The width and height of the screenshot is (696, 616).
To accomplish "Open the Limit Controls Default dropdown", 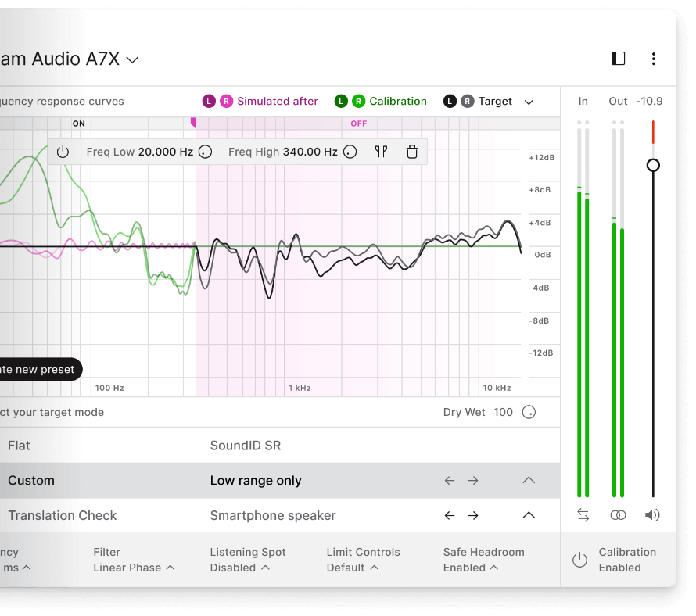I will [x=363, y=560].
